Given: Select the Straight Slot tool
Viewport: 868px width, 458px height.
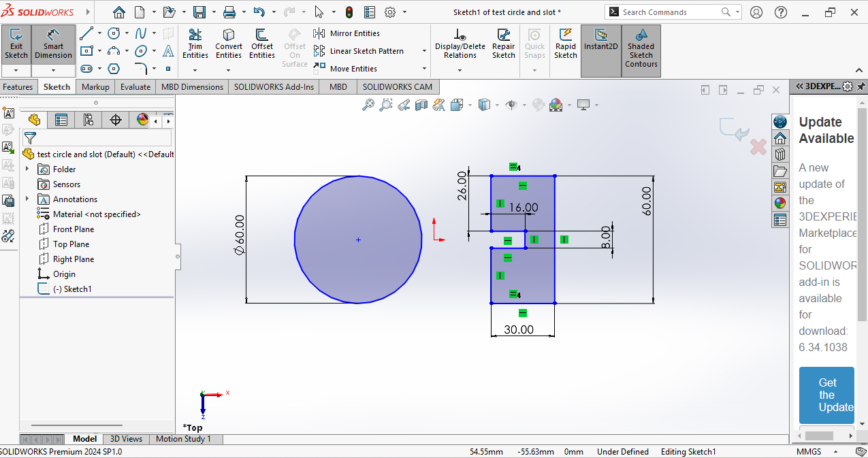Looking at the screenshot, I should (86, 69).
